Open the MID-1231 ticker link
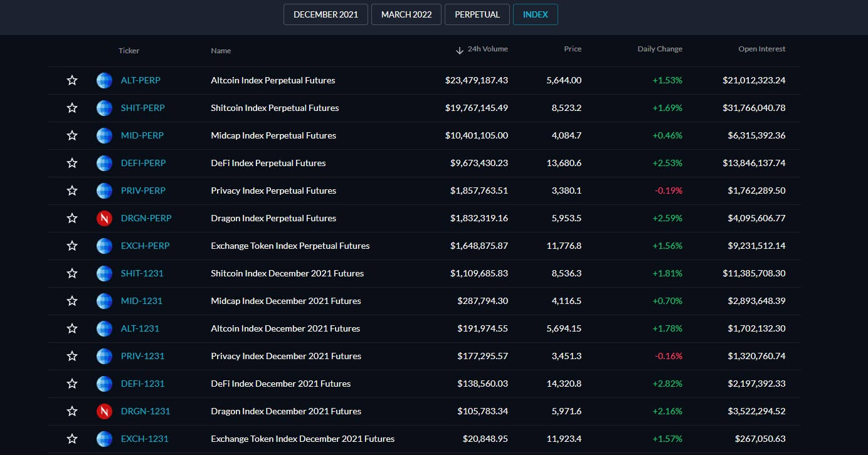The width and height of the screenshot is (868, 455). (x=142, y=301)
